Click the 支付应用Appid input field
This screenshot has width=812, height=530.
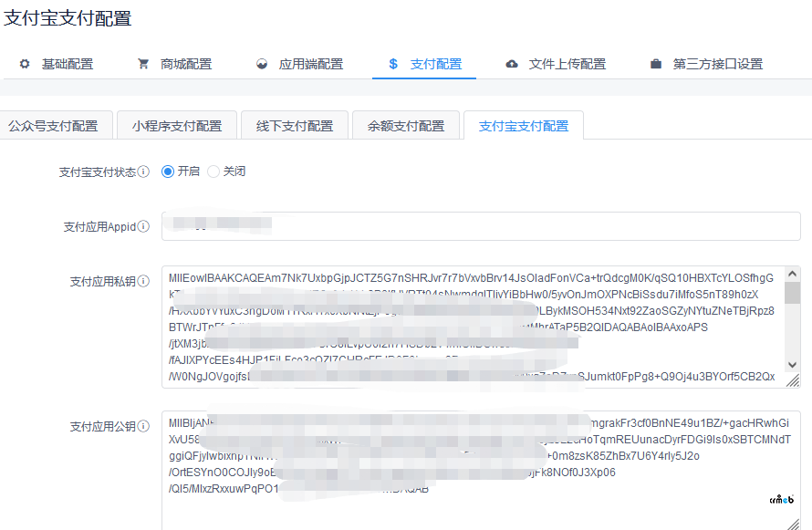pos(481,226)
